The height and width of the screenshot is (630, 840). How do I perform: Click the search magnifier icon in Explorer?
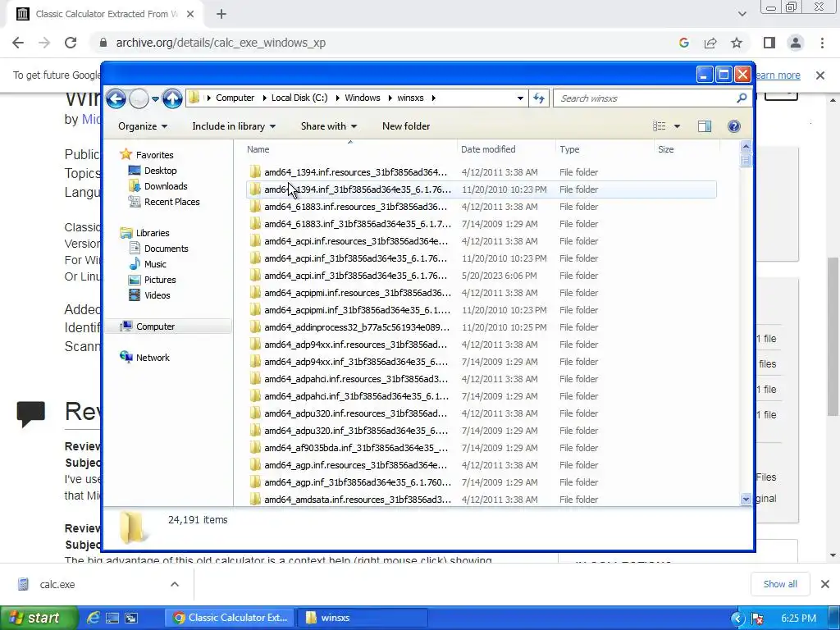click(742, 98)
